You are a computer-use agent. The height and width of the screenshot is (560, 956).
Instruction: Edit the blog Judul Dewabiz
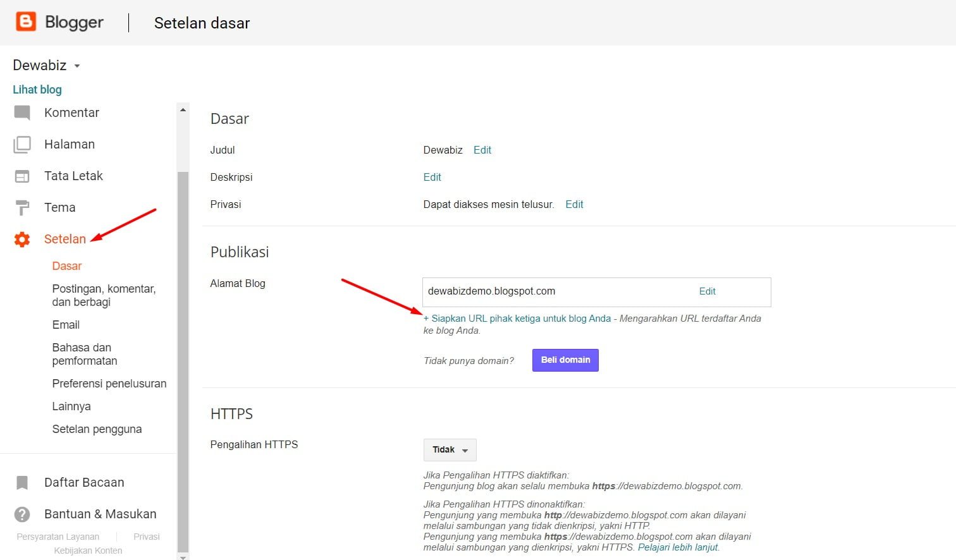[482, 150]
